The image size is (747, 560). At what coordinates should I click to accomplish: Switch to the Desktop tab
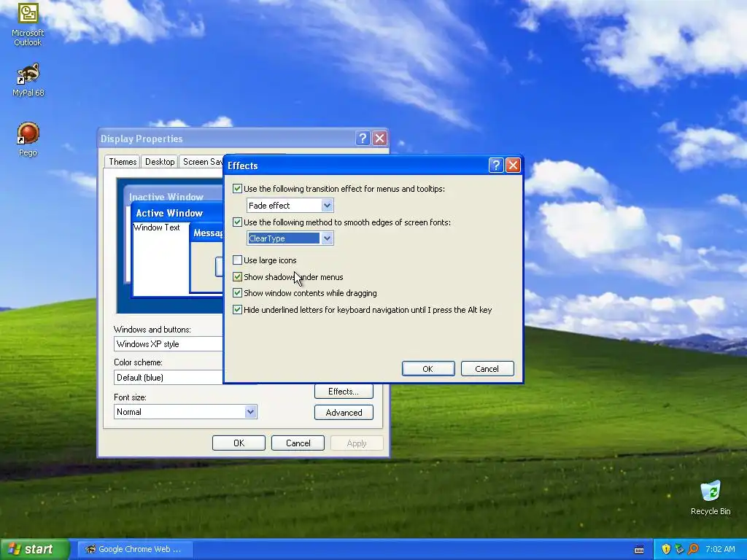coord(160,162)
